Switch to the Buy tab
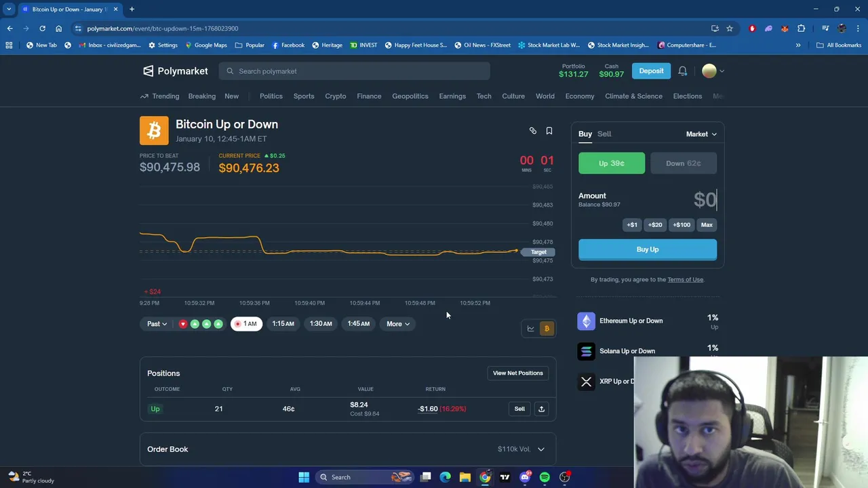The image size is (868, 488). coord(585,134)
